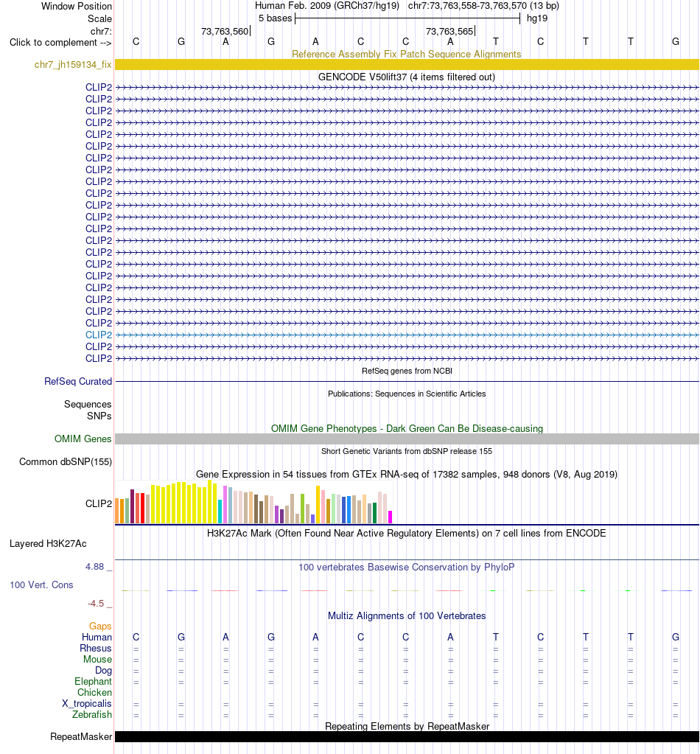This screenshot has height=754, width=700.
Task: Click the chr7:73,763,558-73,763,570 (13 bp) text
Action: click(x=483, y=6)
